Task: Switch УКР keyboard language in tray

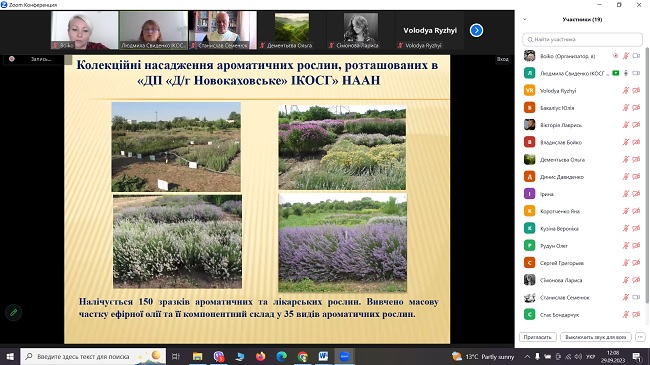Action: coord(591,356)
